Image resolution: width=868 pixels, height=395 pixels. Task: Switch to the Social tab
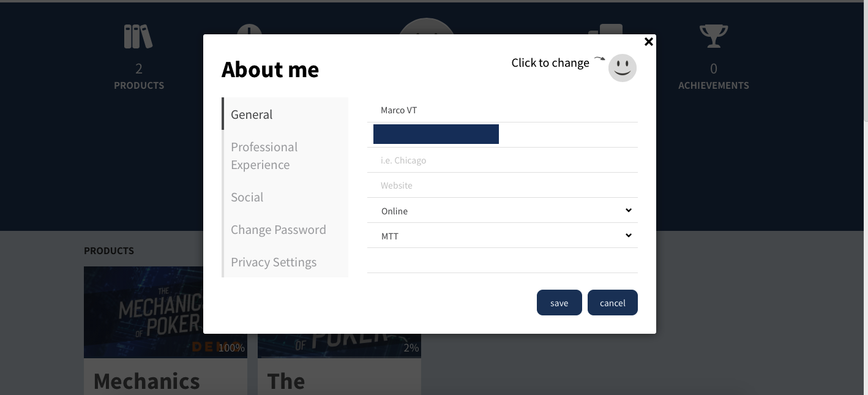click(x=286, y=197)
